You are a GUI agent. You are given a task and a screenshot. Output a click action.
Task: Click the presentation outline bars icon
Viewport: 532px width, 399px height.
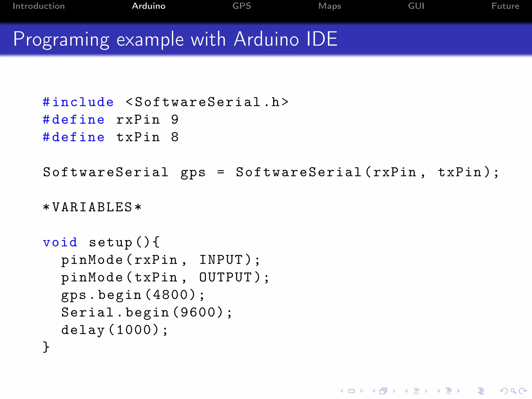(x=481, y=391)
